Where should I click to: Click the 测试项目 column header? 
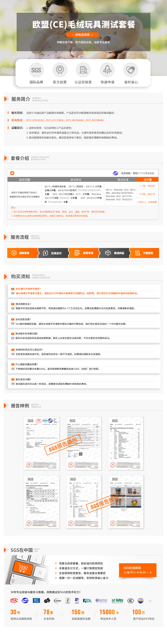pos(76,180)
